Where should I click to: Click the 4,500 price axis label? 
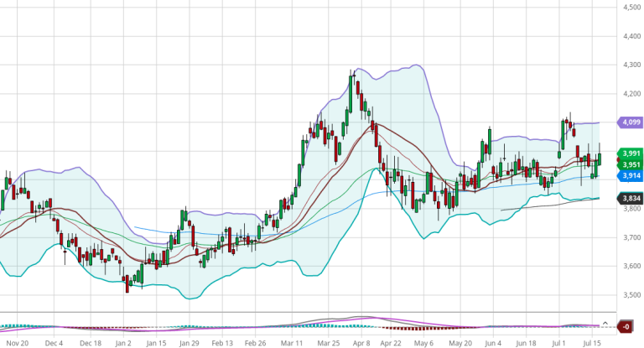(x=631, y=8)
